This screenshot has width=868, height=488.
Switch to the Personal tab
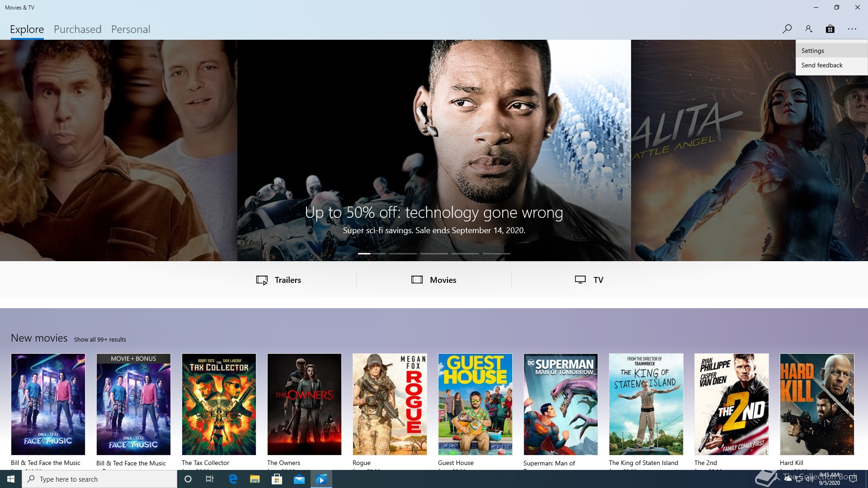point(131,29)
